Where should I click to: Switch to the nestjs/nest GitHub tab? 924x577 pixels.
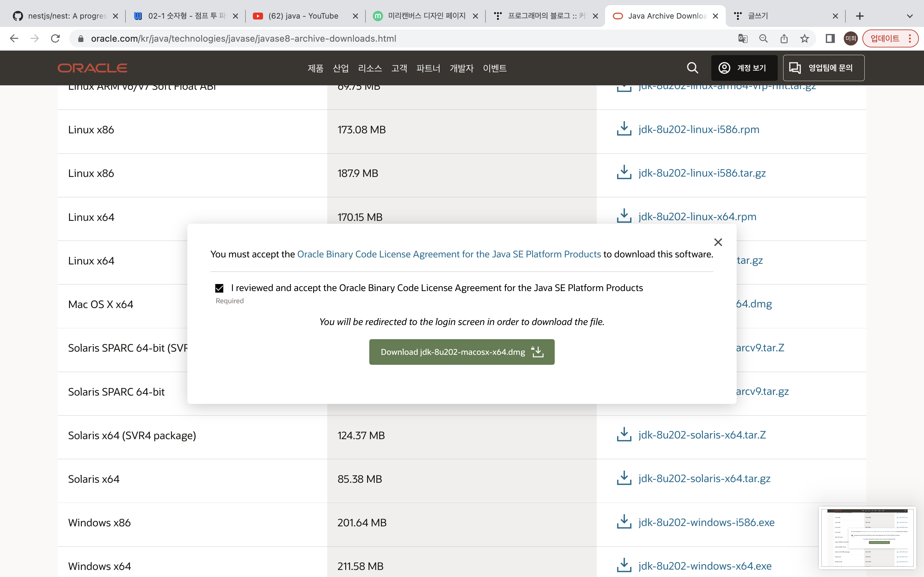point(67,16)
